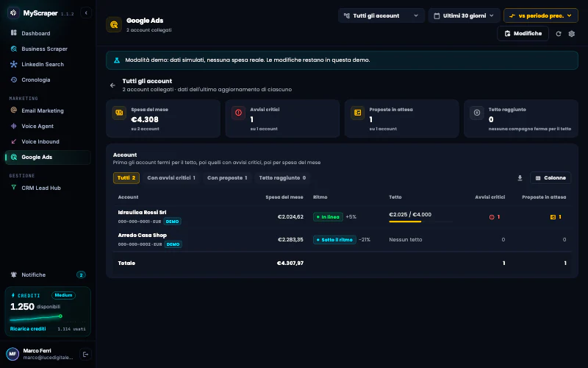This screenshot has height=368, width=588.
Task: Open the Tutti gli account dropdown
Action: point(381,15)
